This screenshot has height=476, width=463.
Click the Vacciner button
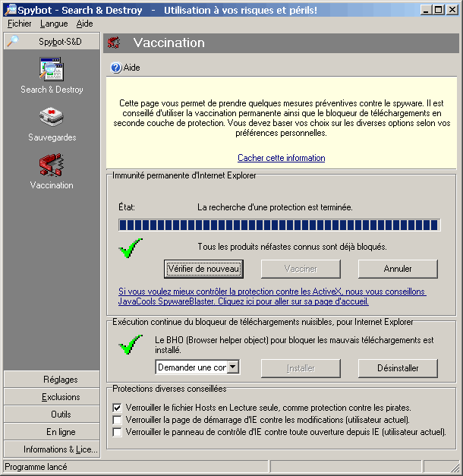coord(301,269)
